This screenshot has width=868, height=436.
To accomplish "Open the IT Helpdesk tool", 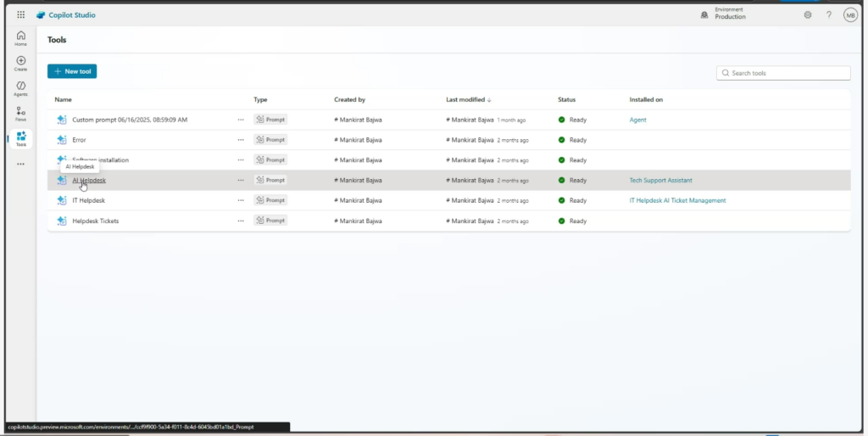I will click(x=88, y=200).
